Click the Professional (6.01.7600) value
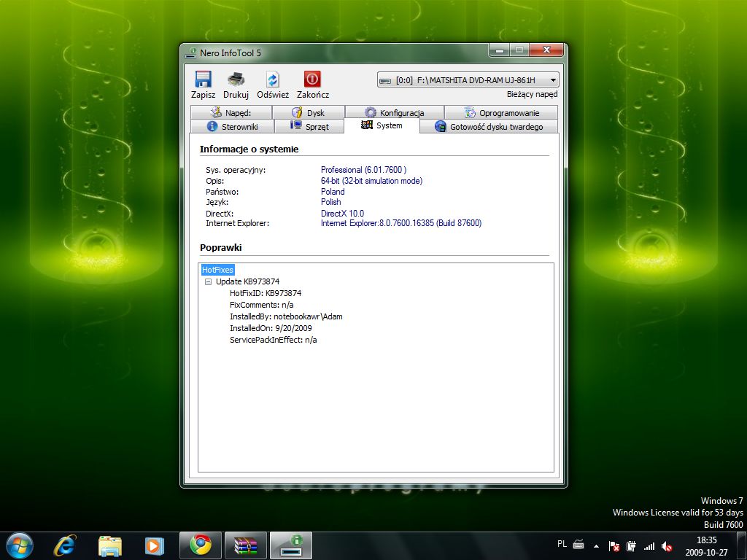Viewport: 747px width, 560px height. pos(363,169)
